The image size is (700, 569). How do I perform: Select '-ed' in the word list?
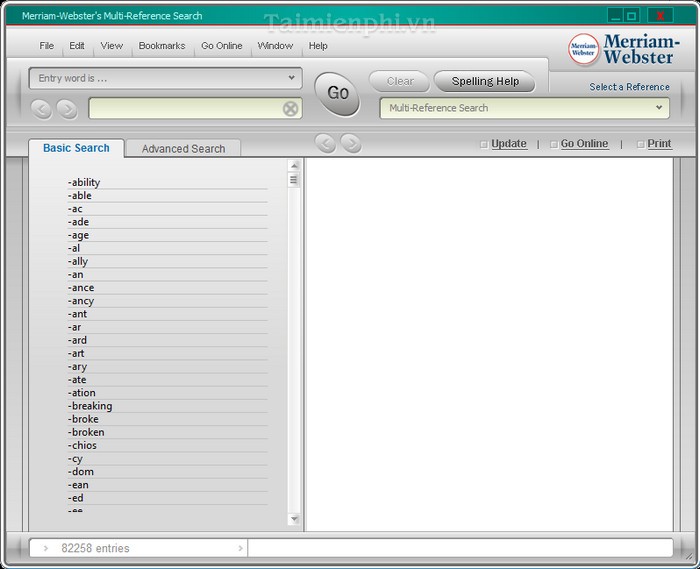click(76, 498)
